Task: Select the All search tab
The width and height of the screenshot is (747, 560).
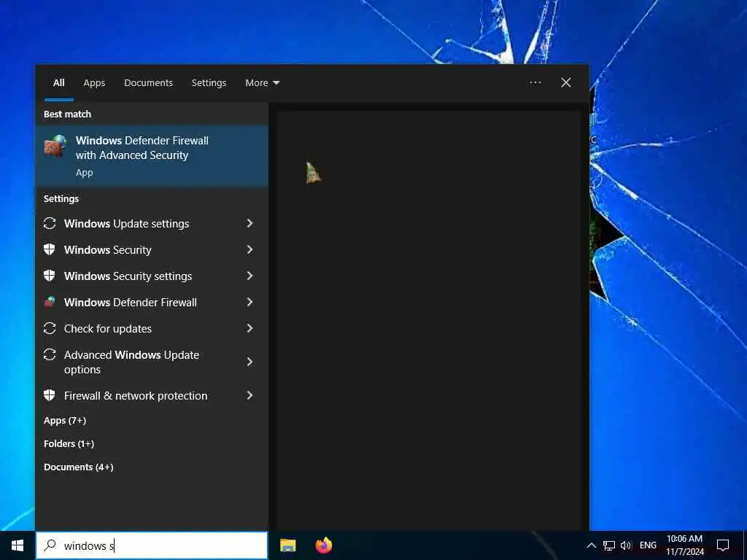Action: (59, 83)
